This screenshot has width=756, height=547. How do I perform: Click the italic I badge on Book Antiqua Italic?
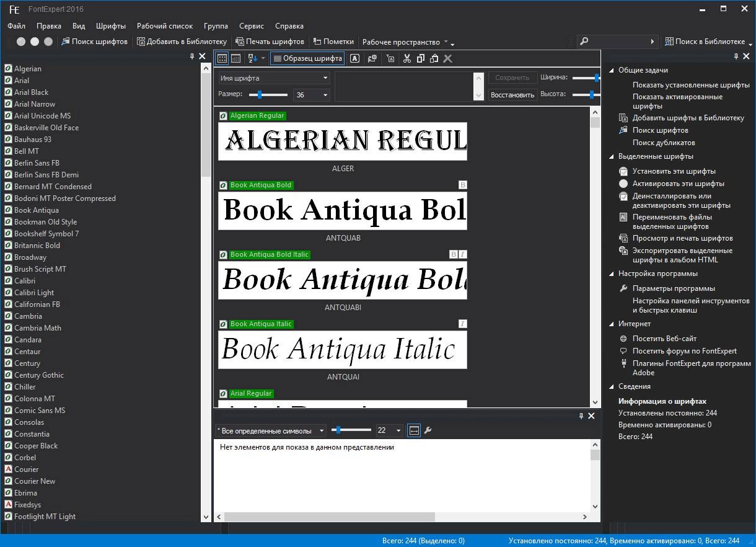coord(462,324)
